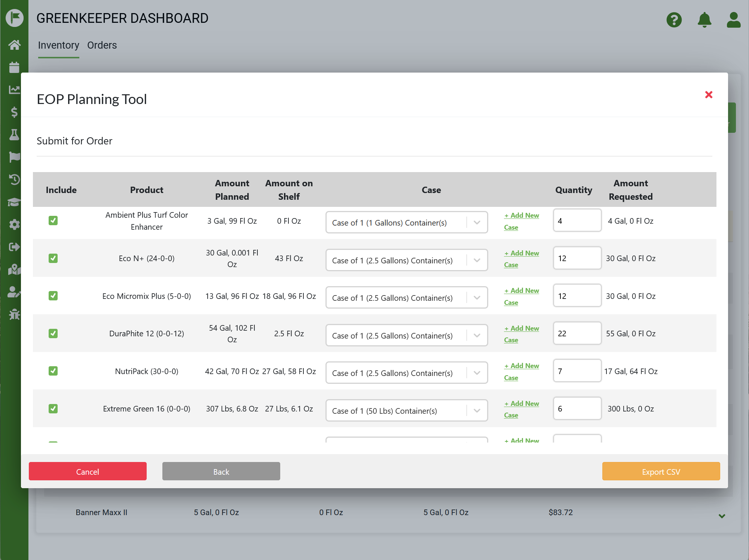Click quantity field for Extreme Green 16 row
The image size is (749, 560).
[x=577, y=408]
